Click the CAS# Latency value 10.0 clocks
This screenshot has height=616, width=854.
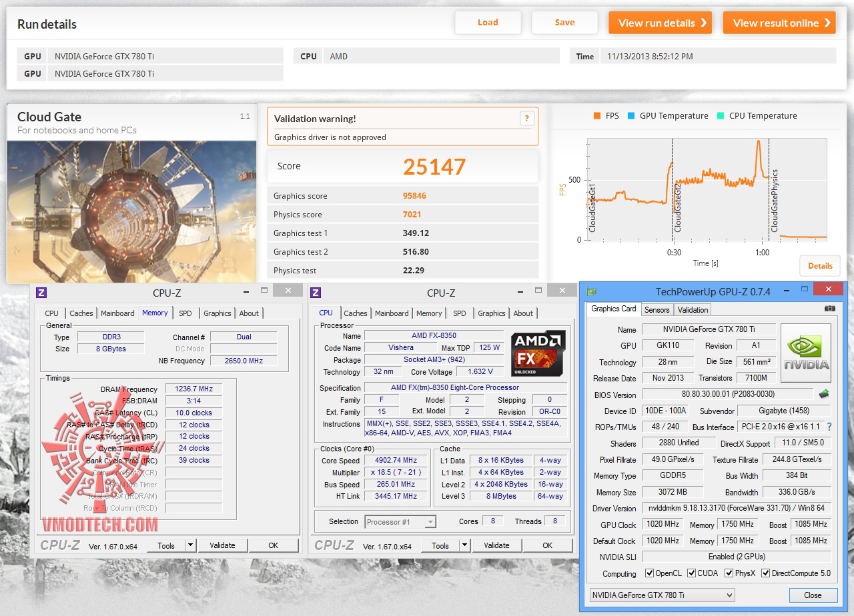click(193, 413)
